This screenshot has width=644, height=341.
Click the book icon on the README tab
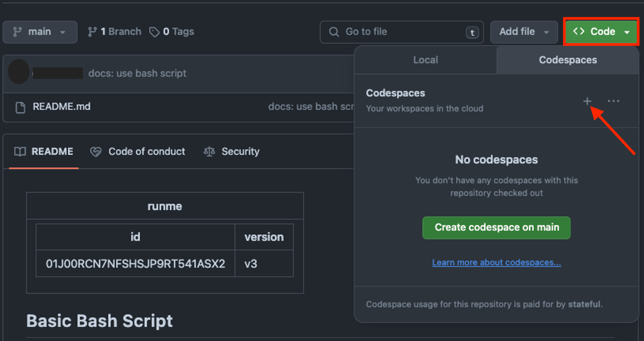20,151
